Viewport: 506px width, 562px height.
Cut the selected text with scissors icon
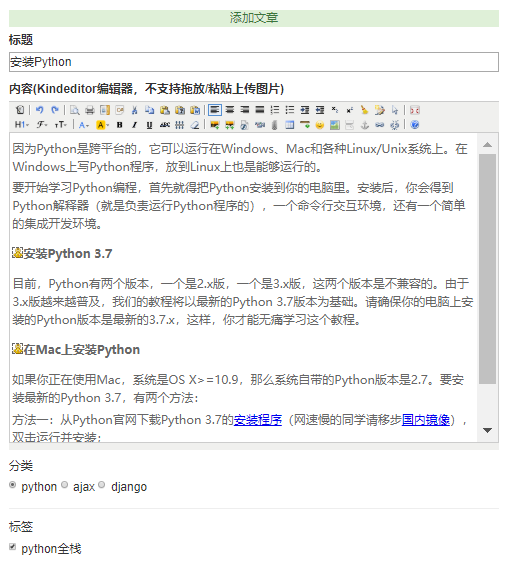pos(135,110)
